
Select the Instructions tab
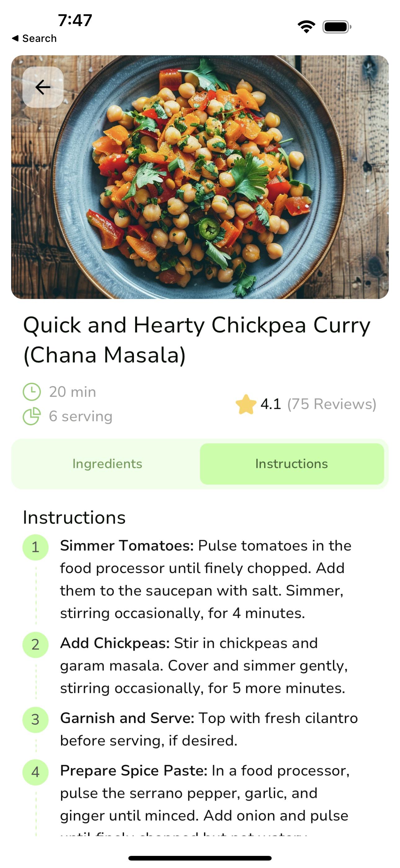point(291,464)
